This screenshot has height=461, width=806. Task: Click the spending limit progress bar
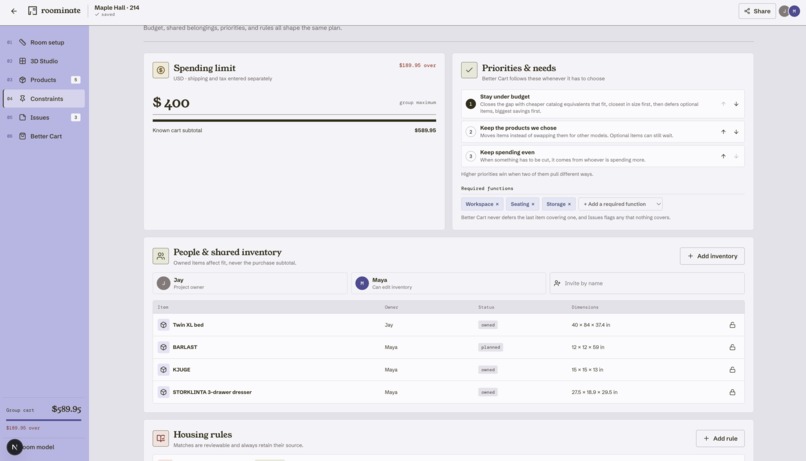pos(294,120)
